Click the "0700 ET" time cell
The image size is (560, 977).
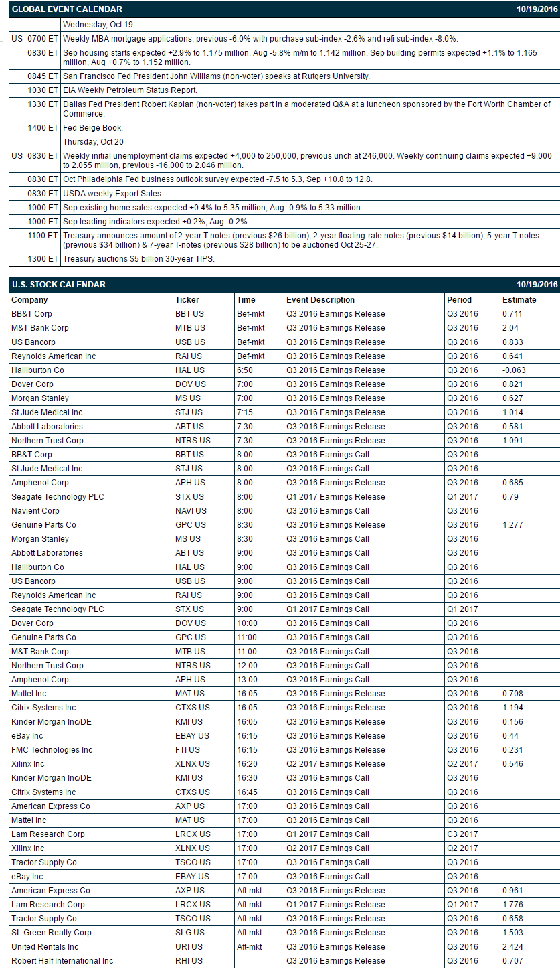click(43, 39)
